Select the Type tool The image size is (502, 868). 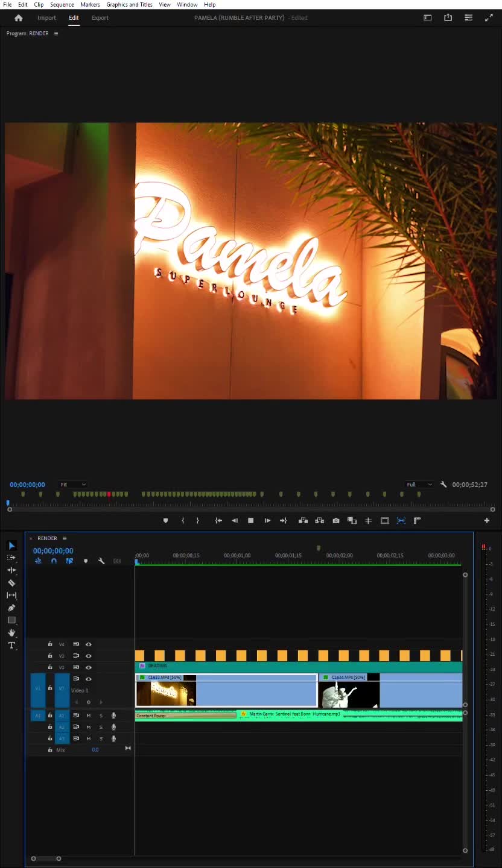coord(11,646)
